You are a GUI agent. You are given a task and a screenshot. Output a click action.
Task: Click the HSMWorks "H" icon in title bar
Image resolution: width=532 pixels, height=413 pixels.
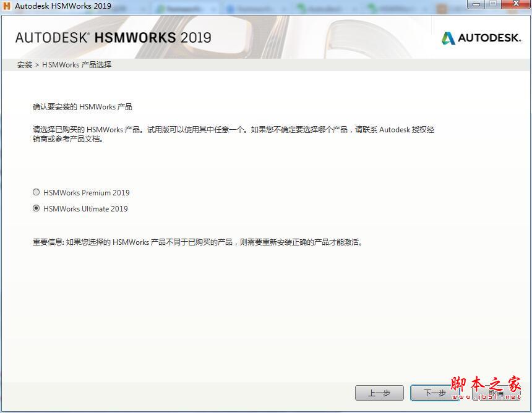coord(6,5)
